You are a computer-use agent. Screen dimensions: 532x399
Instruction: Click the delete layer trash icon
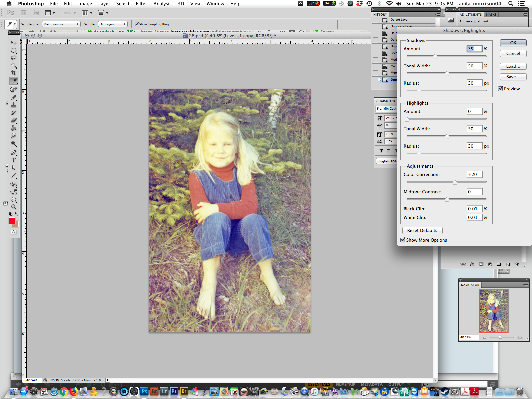tap(517, 264)
